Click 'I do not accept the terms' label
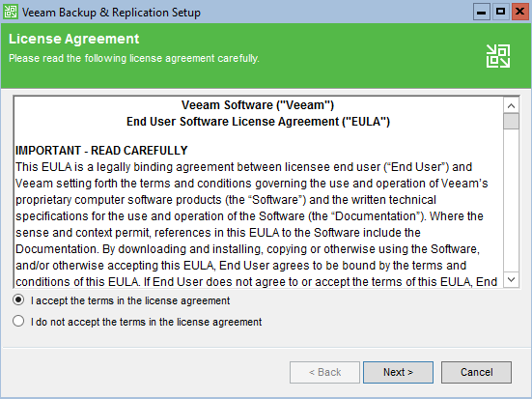The height and width of the screenshot is (399, 532). pyautogui.click(x=146, y=322)
